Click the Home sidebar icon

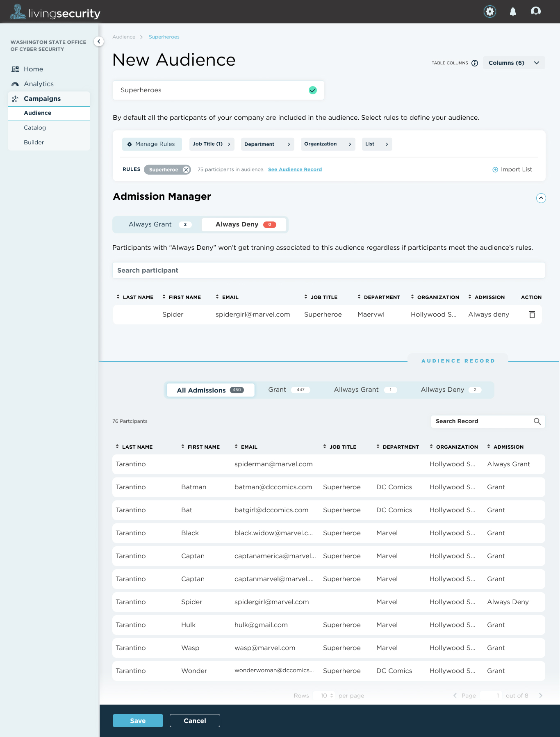(x=15, y=69)
